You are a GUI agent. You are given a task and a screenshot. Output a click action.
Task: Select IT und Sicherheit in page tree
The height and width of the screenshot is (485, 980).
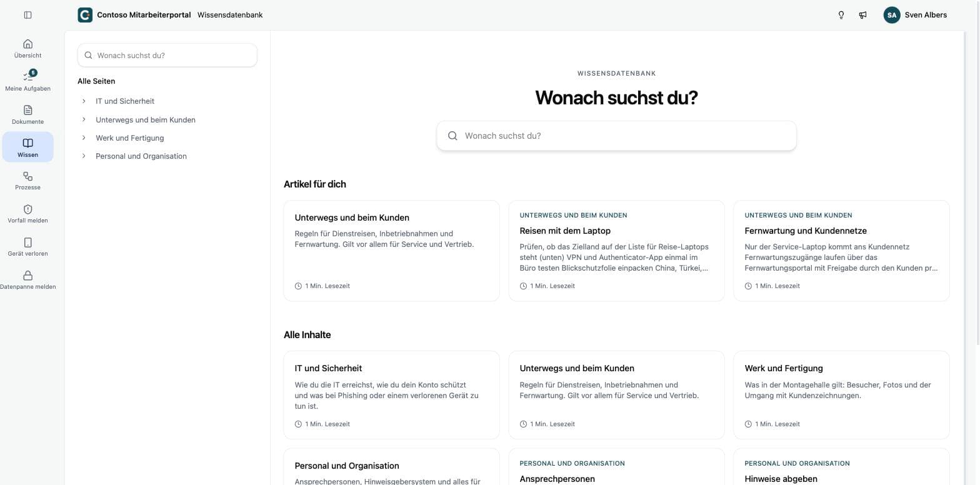pos(125,101)
